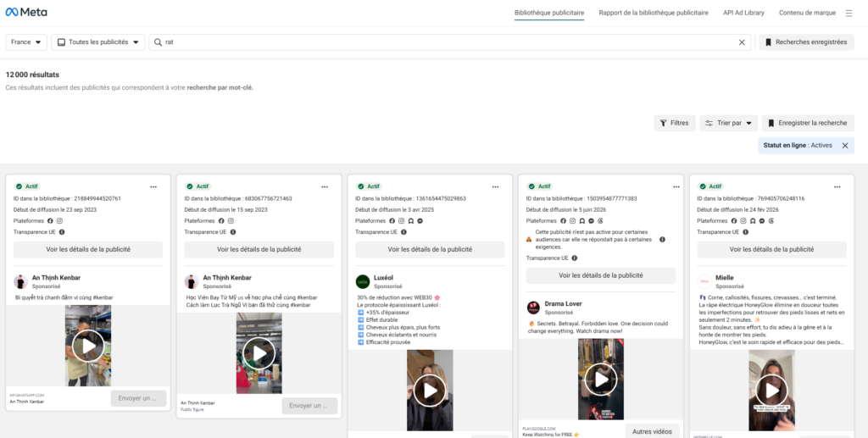Click info icon beside inactive audiences warning
The height and width of the screenshot is (438, 868).
[x=662, y=240]
